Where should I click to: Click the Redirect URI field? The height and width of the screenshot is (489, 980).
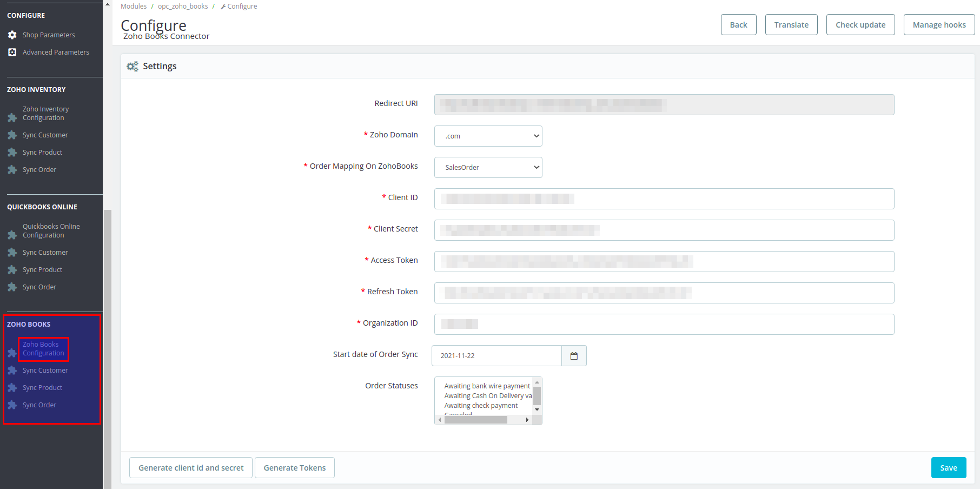(664, 105)
